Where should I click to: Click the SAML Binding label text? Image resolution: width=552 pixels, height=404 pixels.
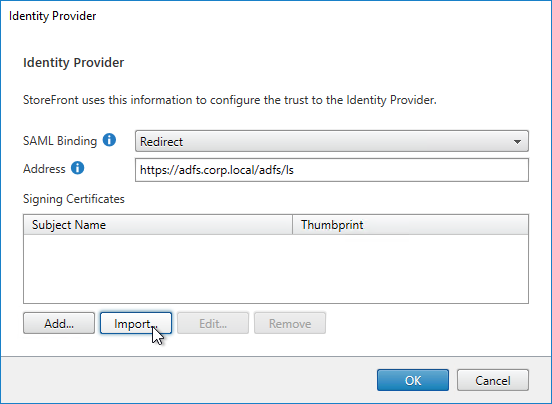click(60, 141)
